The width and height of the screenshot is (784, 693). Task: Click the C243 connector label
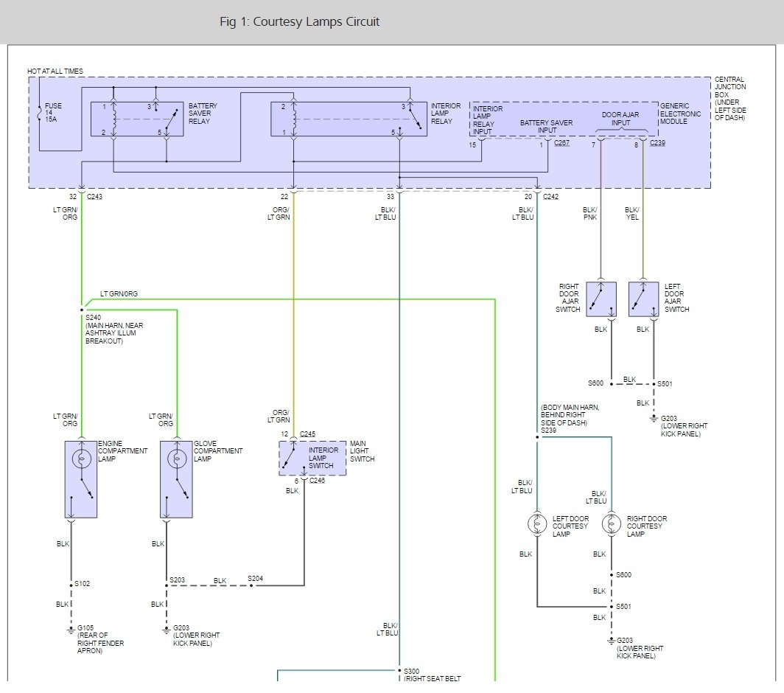96,197
